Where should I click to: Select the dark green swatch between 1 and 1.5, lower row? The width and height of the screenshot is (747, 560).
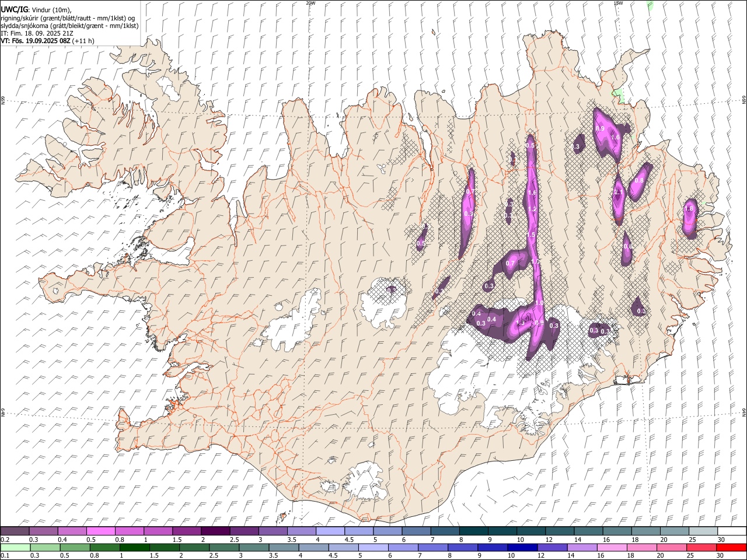pos(134,547)
